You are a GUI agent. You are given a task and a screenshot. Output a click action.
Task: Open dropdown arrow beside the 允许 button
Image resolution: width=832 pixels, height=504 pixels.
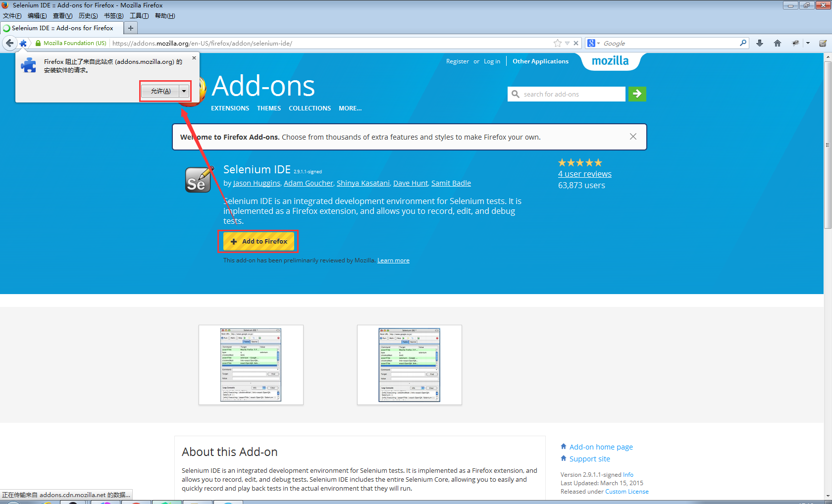coord(184,91)
